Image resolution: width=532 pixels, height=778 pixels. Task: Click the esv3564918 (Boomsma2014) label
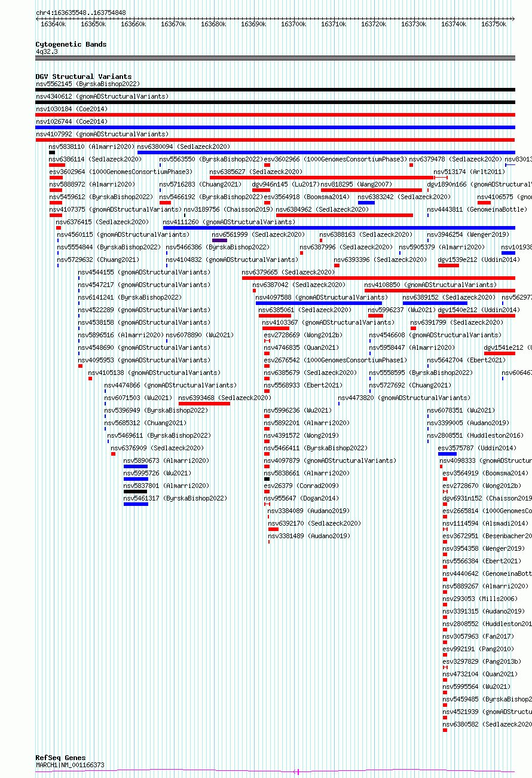point(307,197)
